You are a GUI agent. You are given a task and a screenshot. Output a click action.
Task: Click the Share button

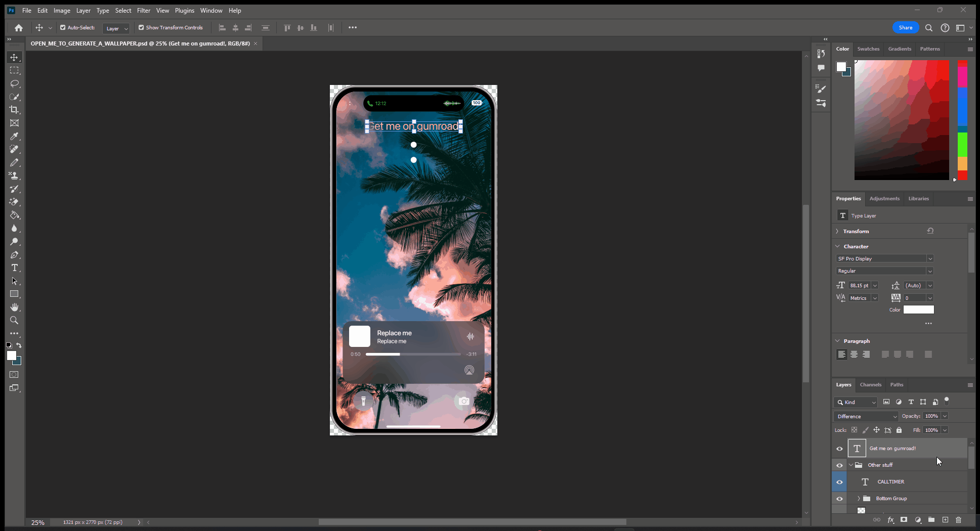[x=906, y=28]
